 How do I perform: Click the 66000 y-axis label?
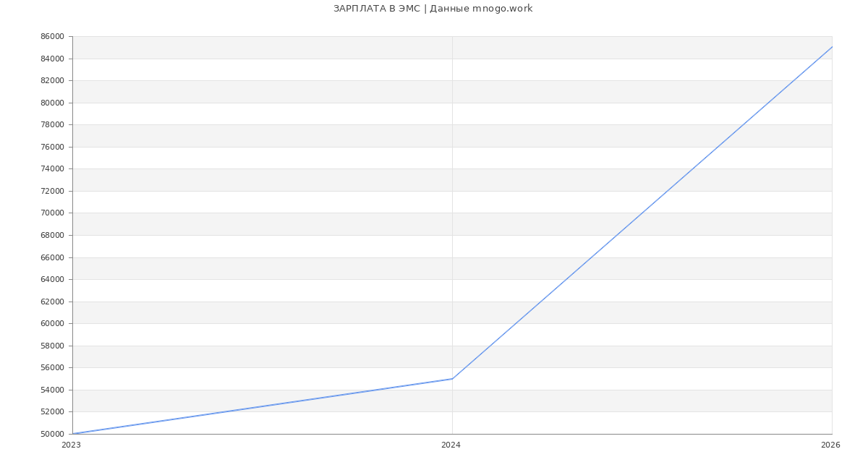52,257
